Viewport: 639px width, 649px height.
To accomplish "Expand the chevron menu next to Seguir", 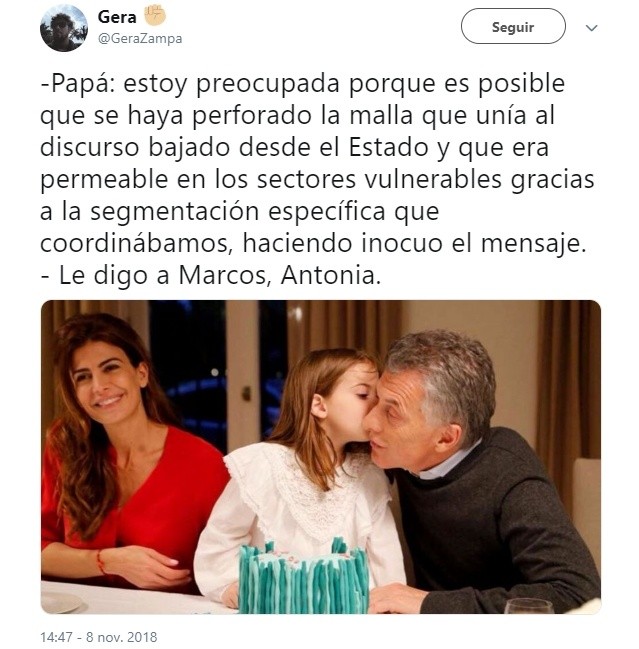I will tap(592, 28).
